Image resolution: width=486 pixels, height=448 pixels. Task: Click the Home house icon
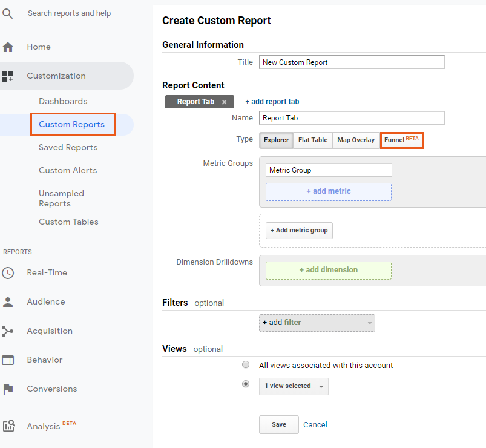pyautogui.click(x=8, y=47)
